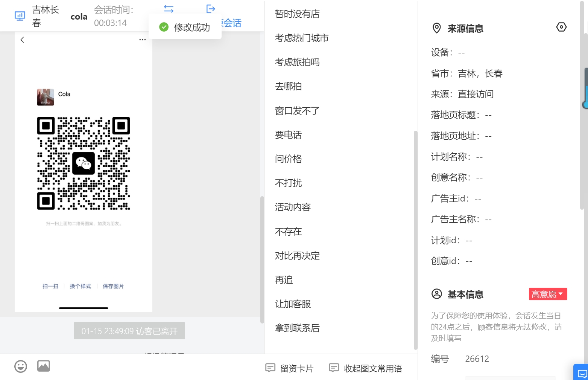Select quick reply 考虑旅拍吗
Screen dimensions: 588x380
point(297,62)
